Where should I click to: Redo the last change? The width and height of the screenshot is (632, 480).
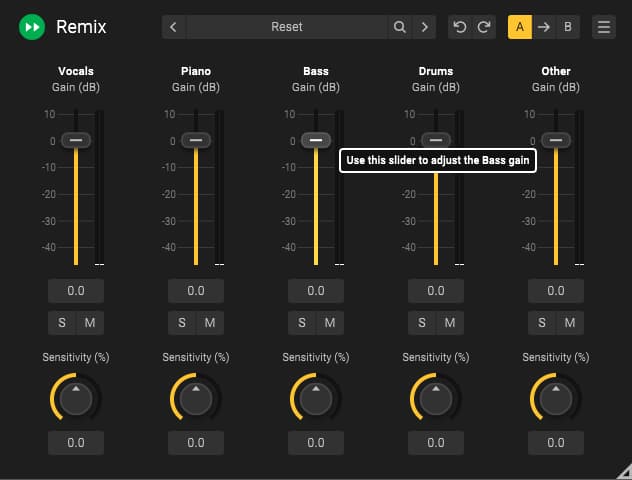[484, 27]
